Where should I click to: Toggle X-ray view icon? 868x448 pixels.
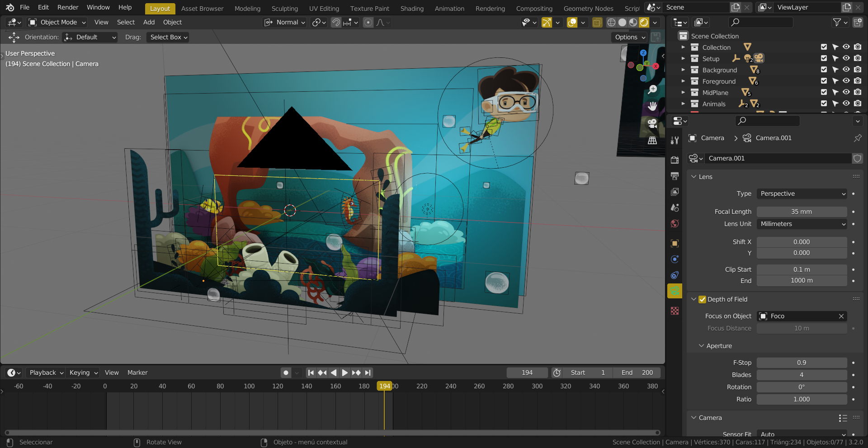pyautogui.click(x=597, y=22)
